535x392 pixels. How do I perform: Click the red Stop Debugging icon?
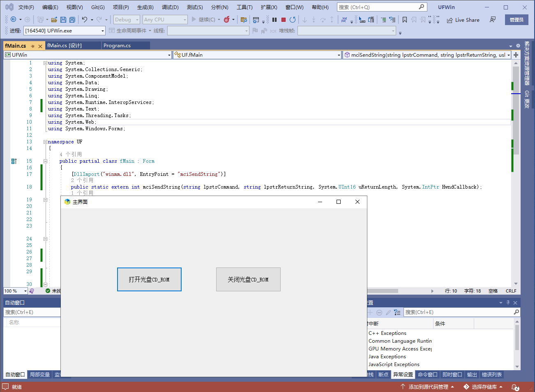coord(284,19)
